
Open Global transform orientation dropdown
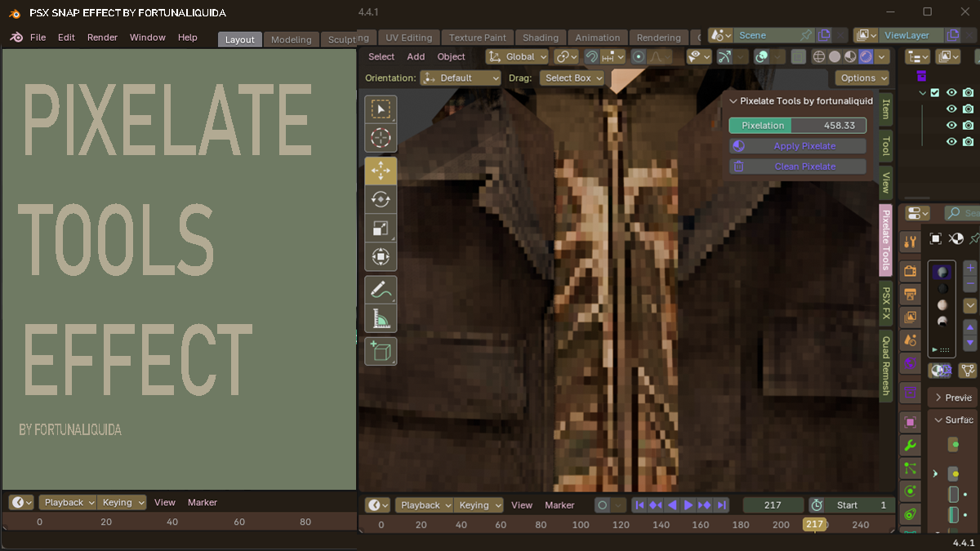518,56
